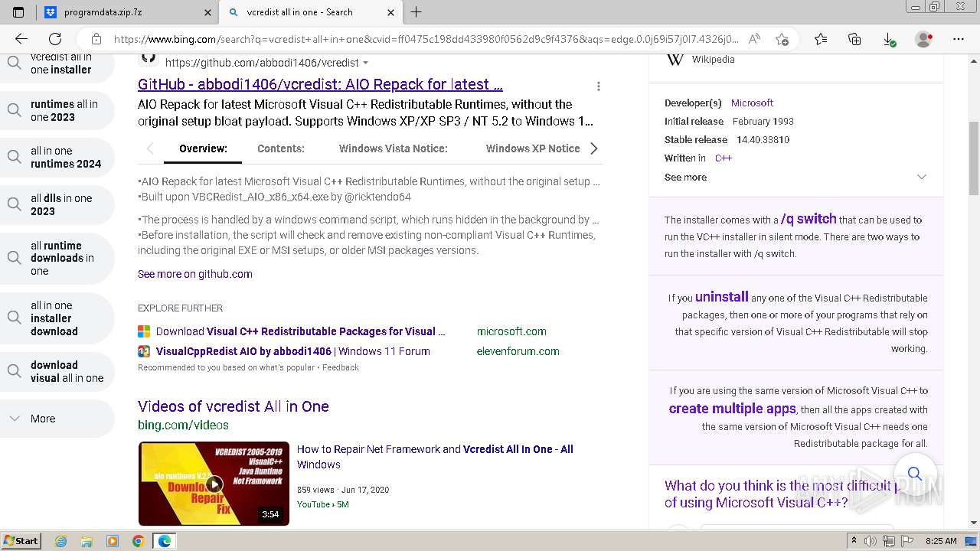Viewport: 980px width, 551px height.
Task: Open the Collections panel
Action: point(854,39)
